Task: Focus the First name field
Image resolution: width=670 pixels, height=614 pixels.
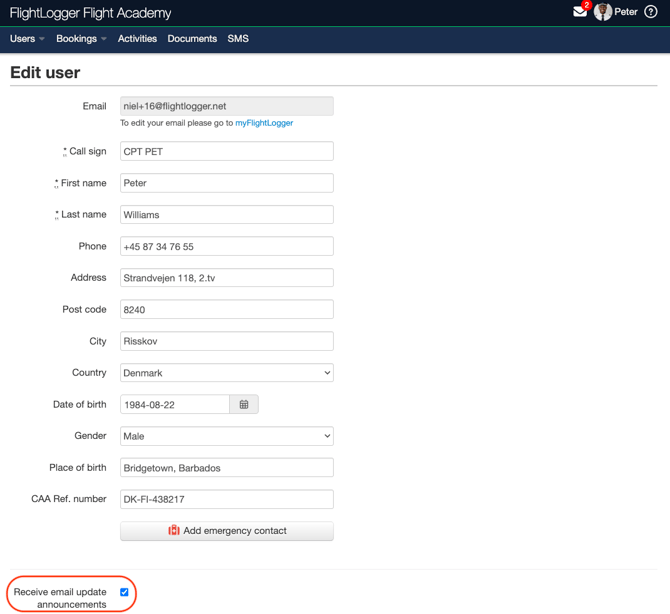Action: [226, 183]
